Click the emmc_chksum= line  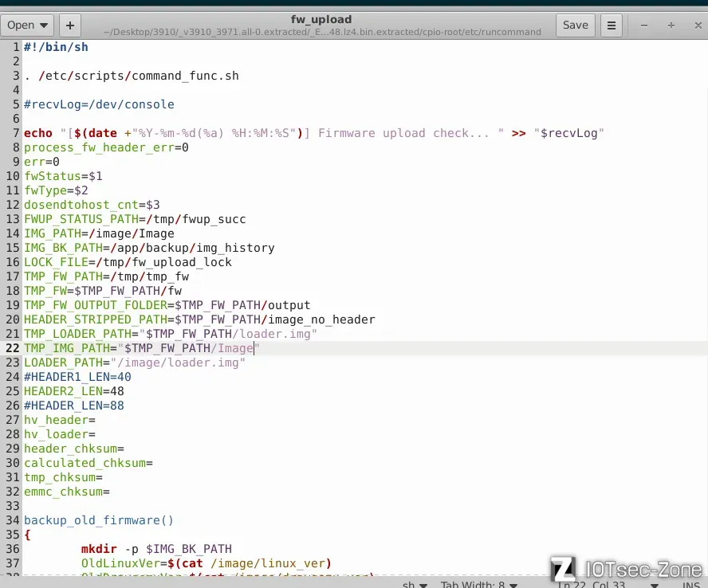pyautogui.click(x=66, y=492)
